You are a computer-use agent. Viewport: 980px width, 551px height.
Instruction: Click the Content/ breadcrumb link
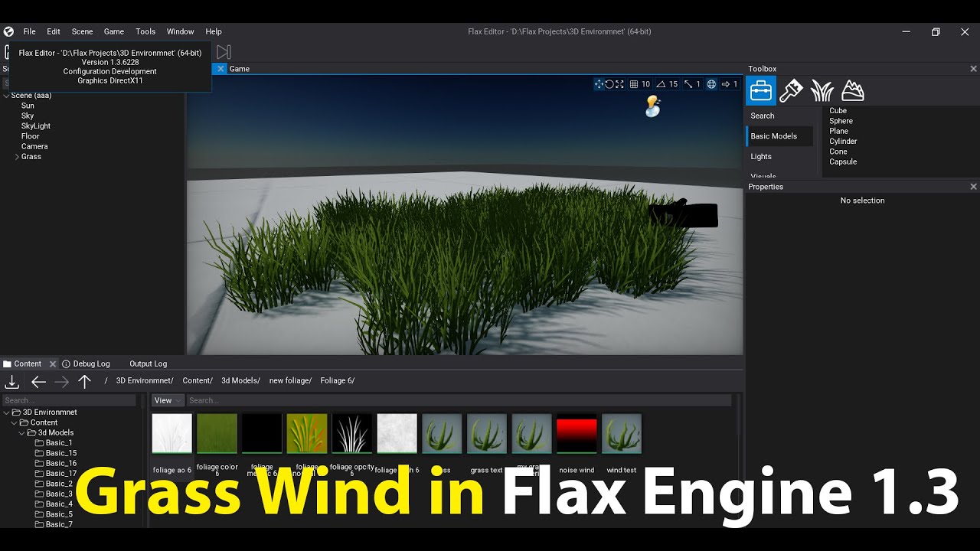[x=198, y=380]
